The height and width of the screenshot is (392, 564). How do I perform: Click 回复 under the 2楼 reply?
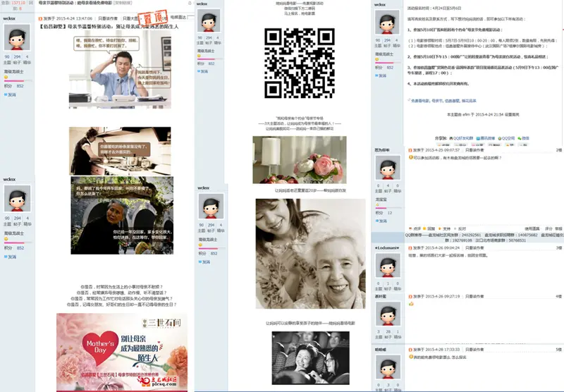(x=431, y=228)
